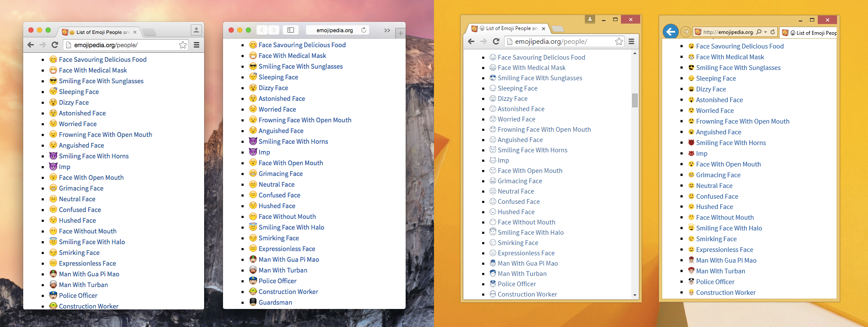The image size is (868, 327).
Task: Open user profile icon in Mac Chrome
Action: (196, 30)
